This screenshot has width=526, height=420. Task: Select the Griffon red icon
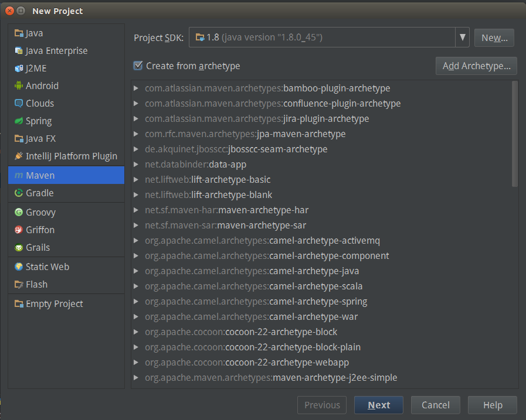tap(19, 230)
